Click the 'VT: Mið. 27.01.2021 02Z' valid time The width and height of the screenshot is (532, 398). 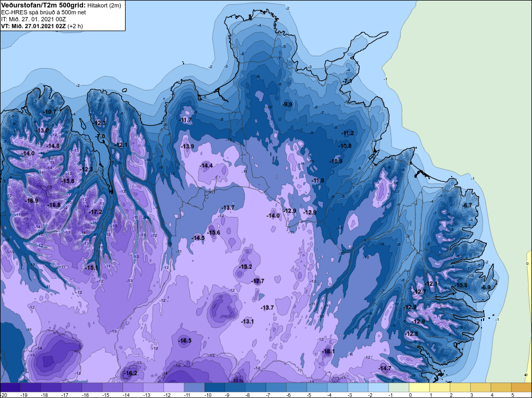(34, 26)
